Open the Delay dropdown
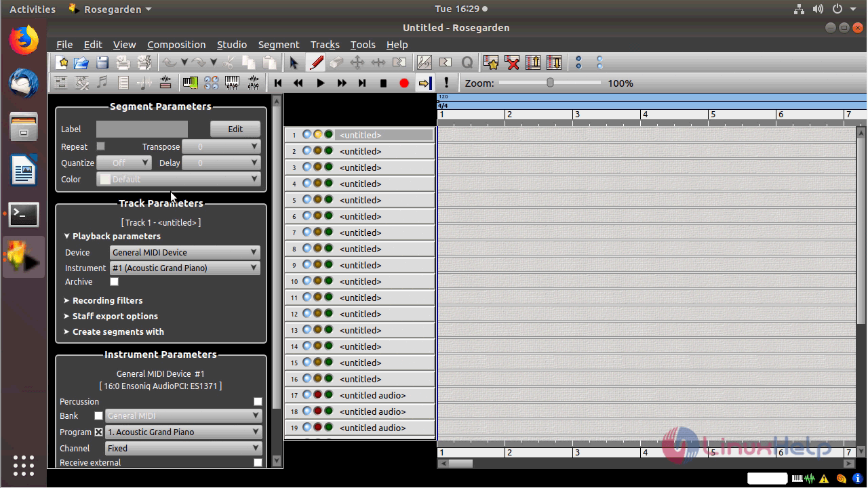Viewport: 868px width, 488px height. [x=221, y=163]
